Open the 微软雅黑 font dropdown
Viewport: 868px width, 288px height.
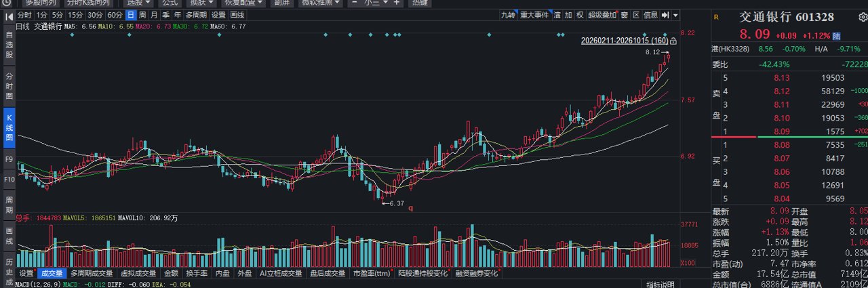[x=321, y=3]
